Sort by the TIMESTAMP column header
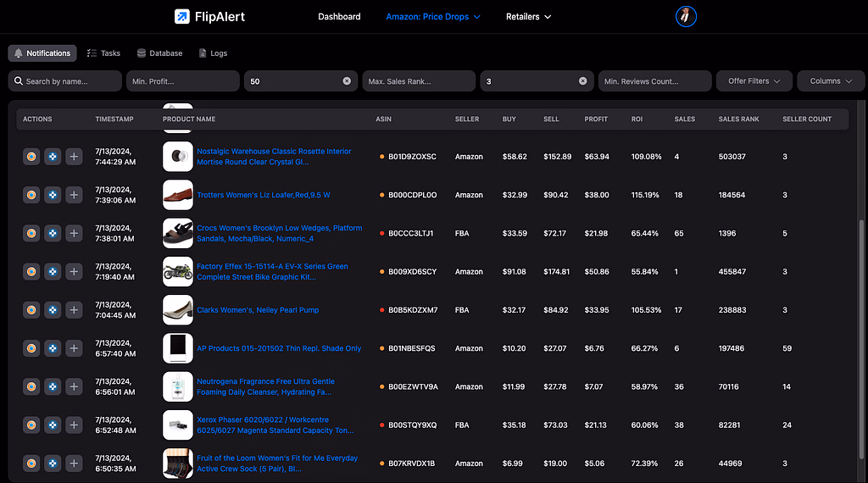Viewport: 868px width, 483px height. coord(114,119)
